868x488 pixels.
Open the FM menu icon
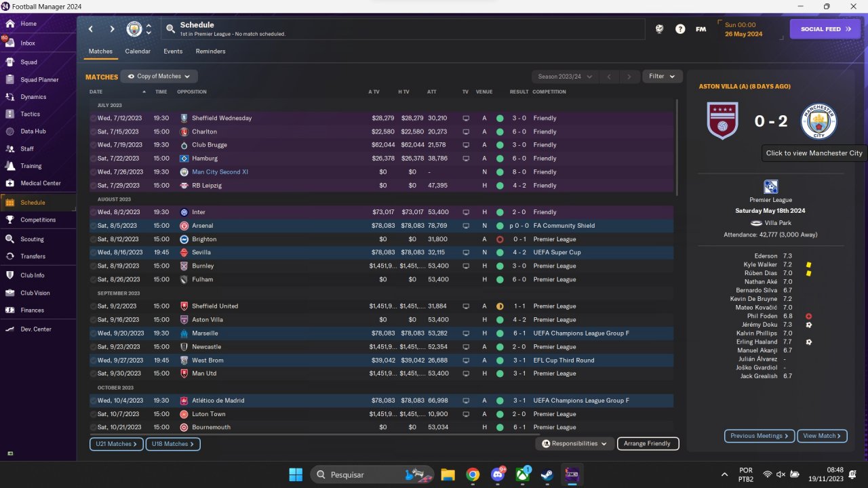[701, 29]
